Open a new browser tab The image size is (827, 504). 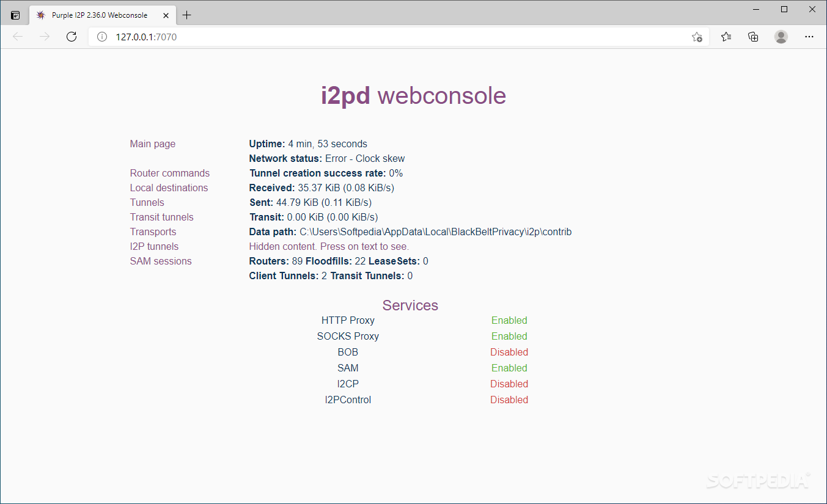(x=187, y=15)
